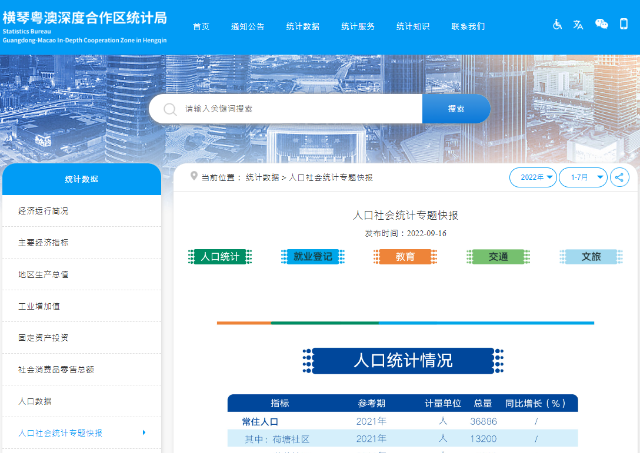Click the 同比增长（%） column header
This screenshot has height=453, width=640.
pos(536,403)
